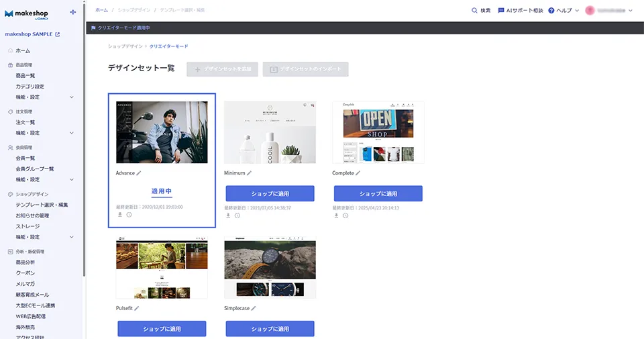Select クーポン from the sidebar menu
Viewport: 644px width, 339px height.
(25, 273)
